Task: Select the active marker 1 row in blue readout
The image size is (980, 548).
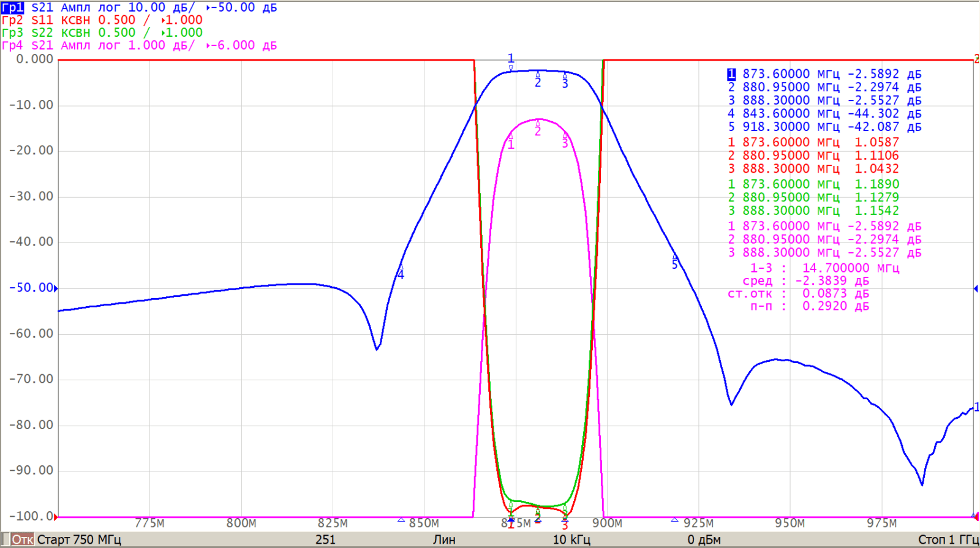Action: (x=824, y=74)
